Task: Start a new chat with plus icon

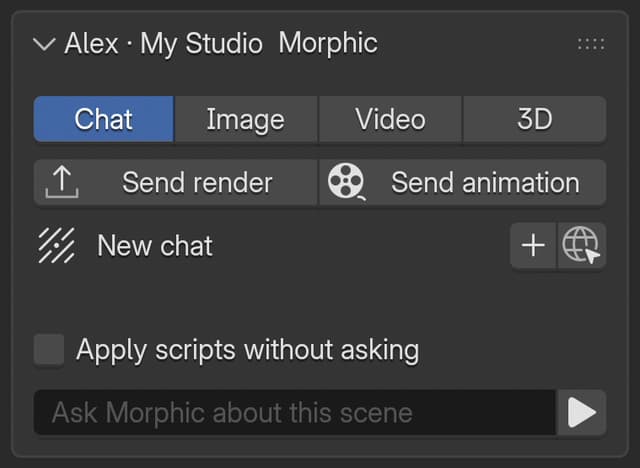Action: coord(533,246)
